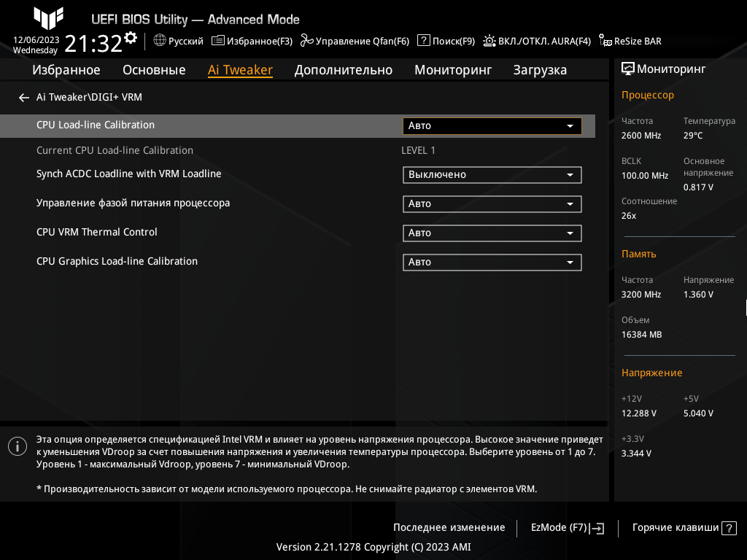Screen dimensions: 747x560
Task: Click the Память section heading
Action: pyautogui.click(x=638, y=254)
